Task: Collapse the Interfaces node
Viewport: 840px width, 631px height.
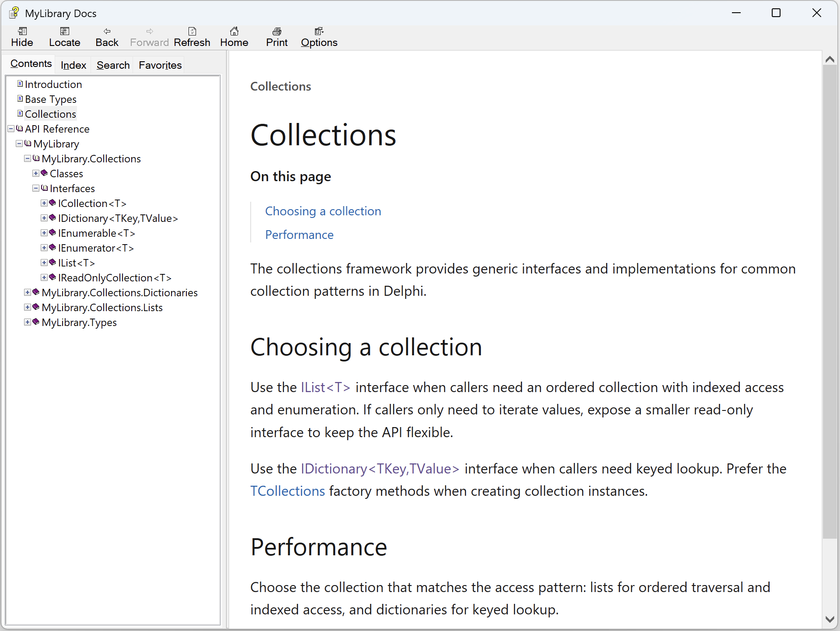Action: coord(36,188)
